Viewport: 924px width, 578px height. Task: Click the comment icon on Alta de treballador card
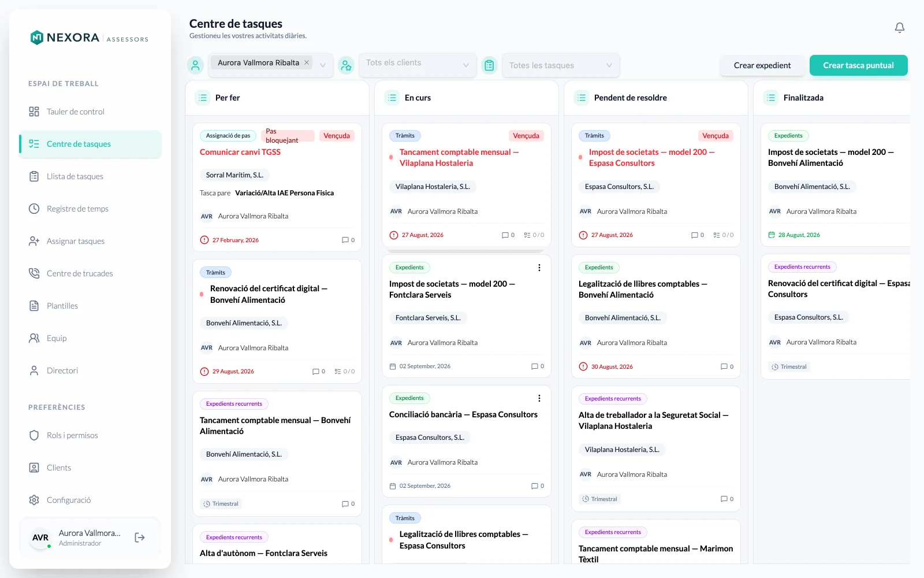click(724, 499)
